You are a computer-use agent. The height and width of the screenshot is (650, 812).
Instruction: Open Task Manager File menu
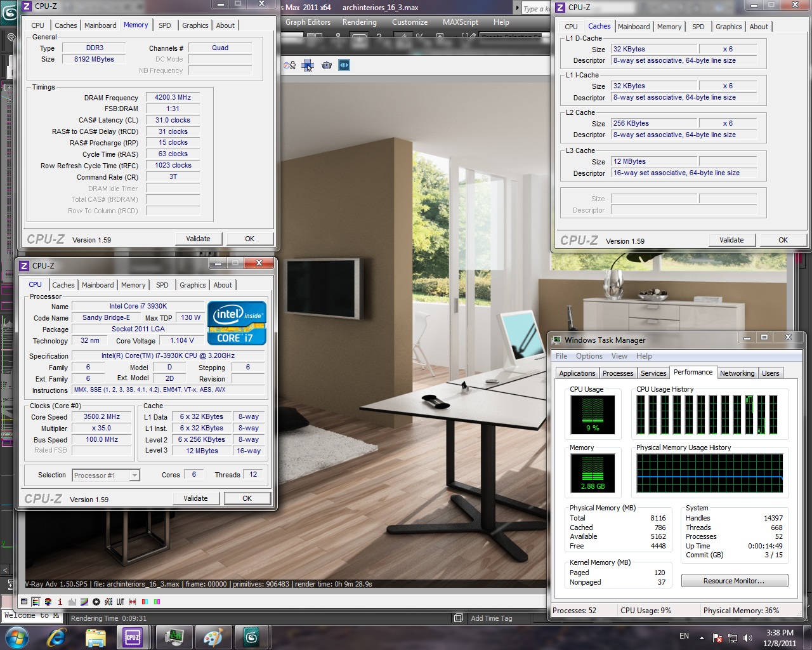click(561, 356)
